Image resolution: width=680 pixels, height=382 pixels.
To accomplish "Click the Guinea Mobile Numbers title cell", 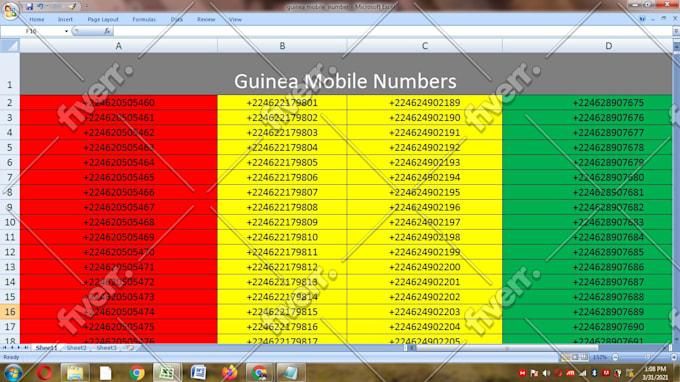I will click(x=346, y=74).
